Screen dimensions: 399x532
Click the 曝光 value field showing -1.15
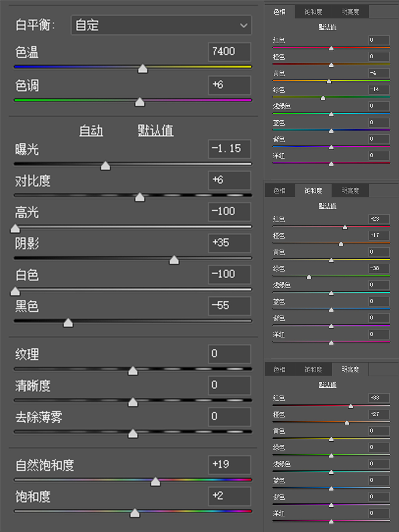coord(229,149)
